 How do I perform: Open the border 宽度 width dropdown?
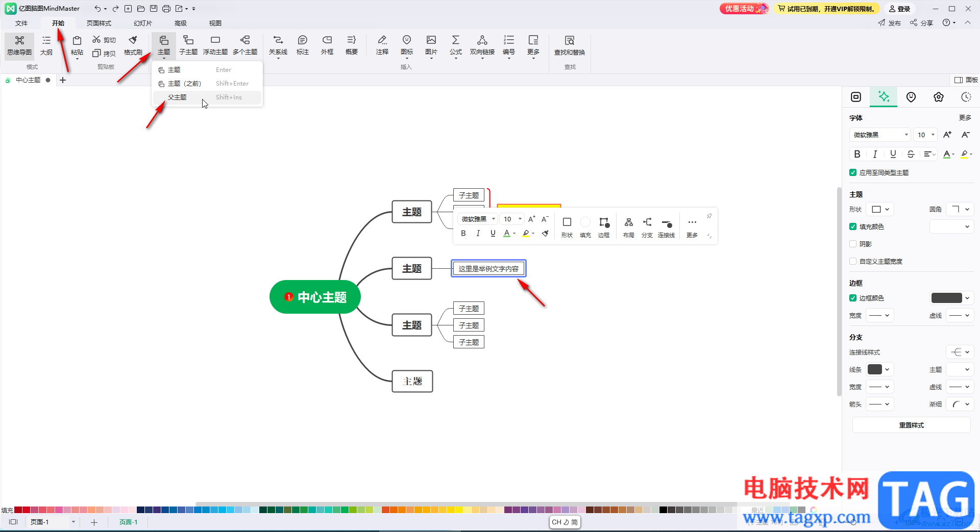(x=880, y=315)
